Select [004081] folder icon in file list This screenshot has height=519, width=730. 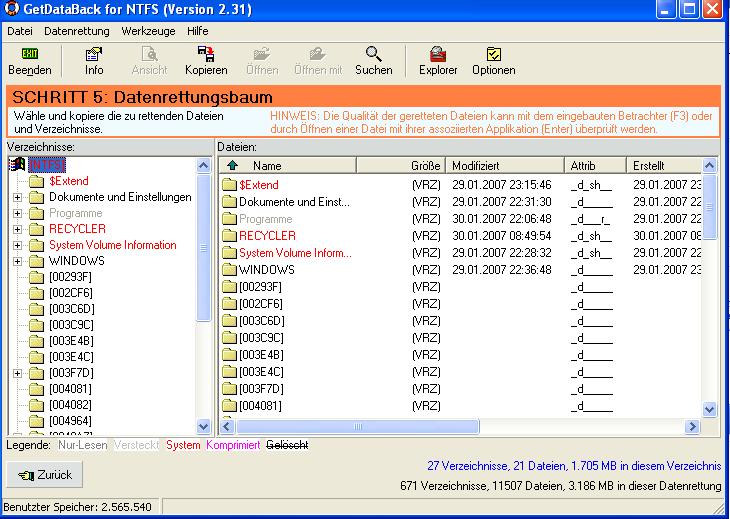229,406
